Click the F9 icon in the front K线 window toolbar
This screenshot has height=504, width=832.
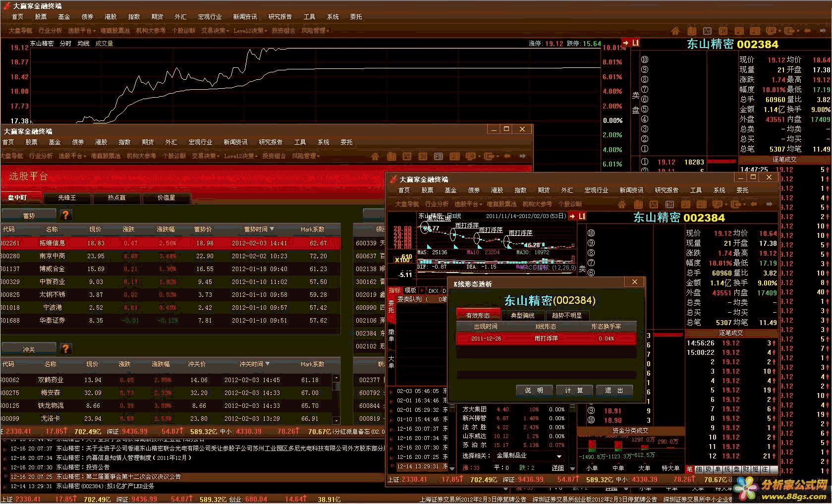tap(685, 204)
